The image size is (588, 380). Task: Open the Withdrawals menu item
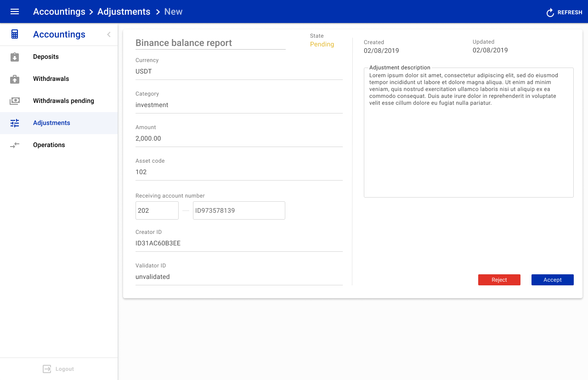point(59,79)
